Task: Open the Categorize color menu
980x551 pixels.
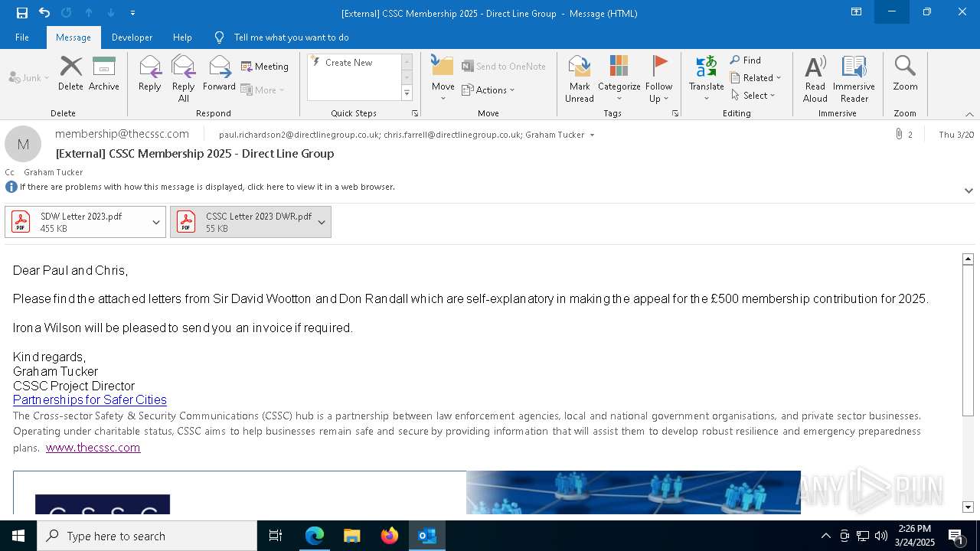Action: [x=619, y=79]
